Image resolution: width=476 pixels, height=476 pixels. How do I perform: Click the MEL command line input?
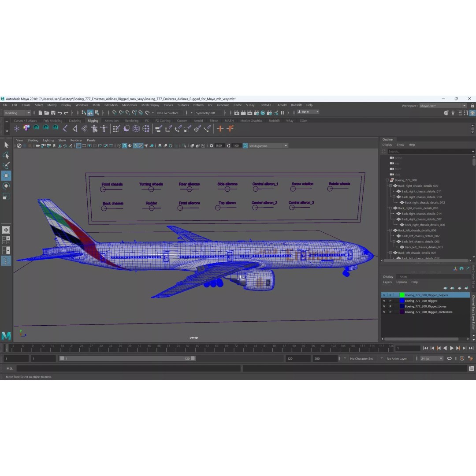coord(129,368)
